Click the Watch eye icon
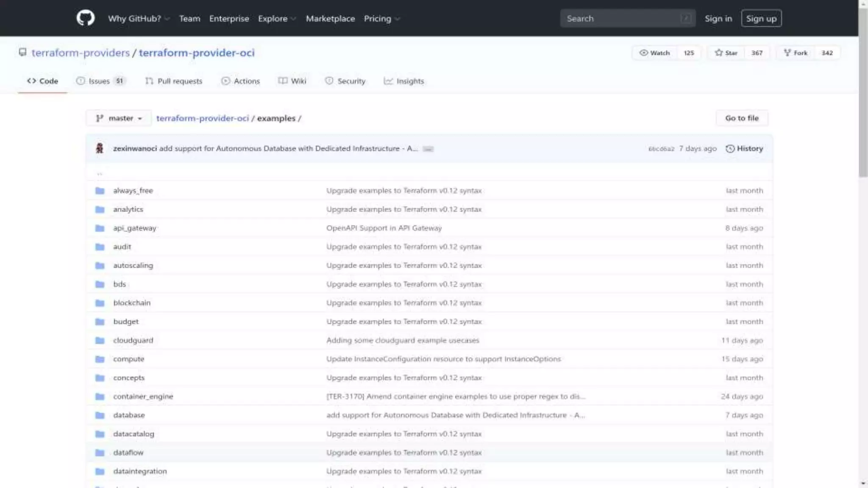The image size is (868, 488). click(x=643, y=53)
